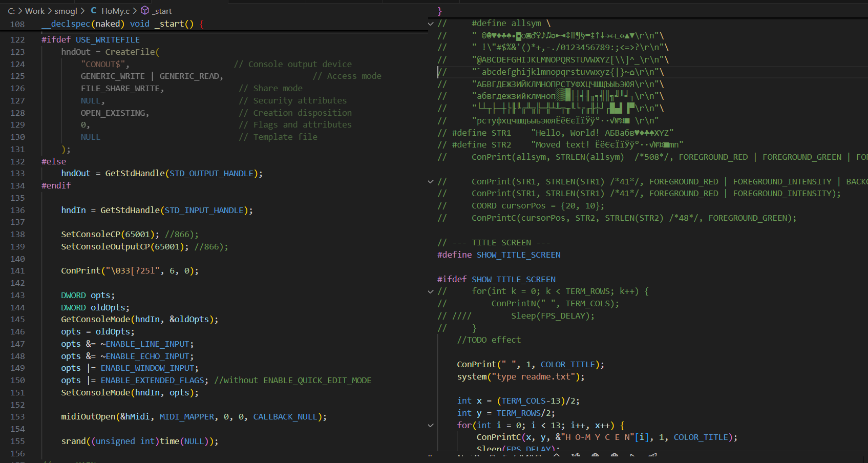Viewport: 868px width, 463px height.
Task: Fold the ConPrint(STR1) comment block
Action: [431, 182]
